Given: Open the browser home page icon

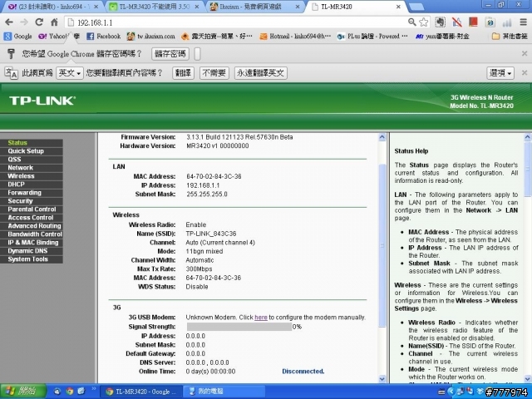Looking at the screenshot, I should point(54,22).
